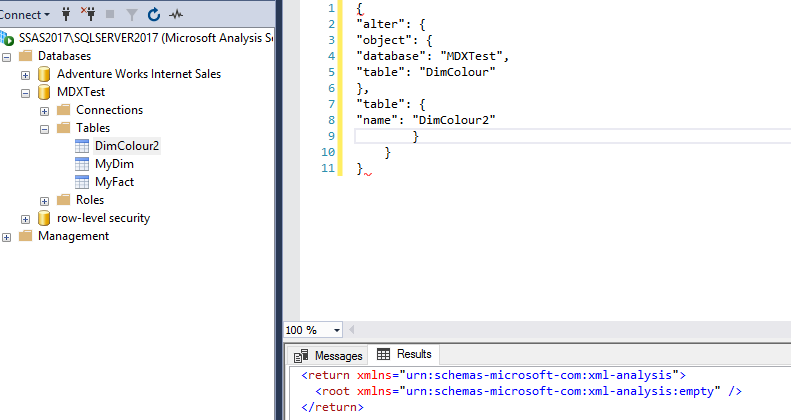791x420 pixels.
Task: Click the Connect plug icon
Action: 66,14
